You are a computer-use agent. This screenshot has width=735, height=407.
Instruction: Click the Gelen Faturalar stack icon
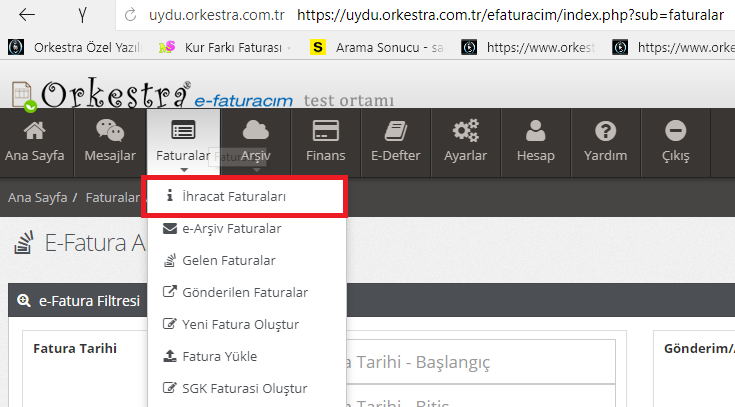(x=170, y=260)
